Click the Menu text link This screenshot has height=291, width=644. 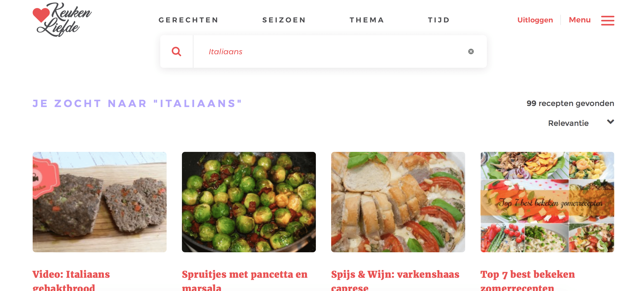(x=580, y=20)
